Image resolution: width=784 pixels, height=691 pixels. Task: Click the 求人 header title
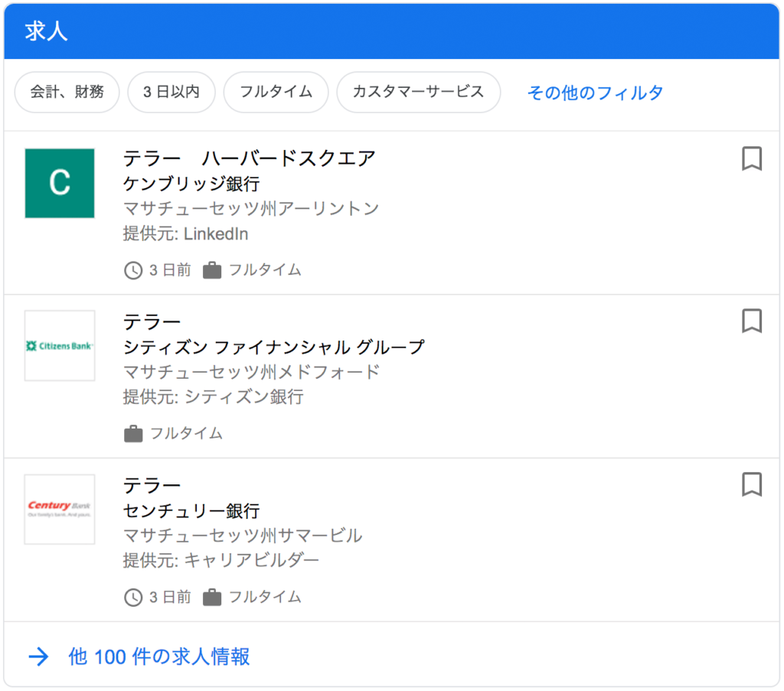coord(47,31)
